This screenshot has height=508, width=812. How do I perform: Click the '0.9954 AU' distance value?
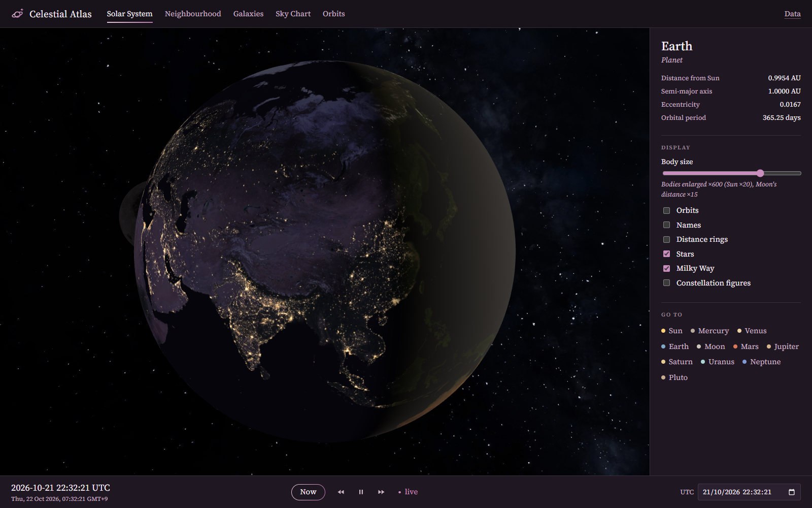(x=784, y=78)
